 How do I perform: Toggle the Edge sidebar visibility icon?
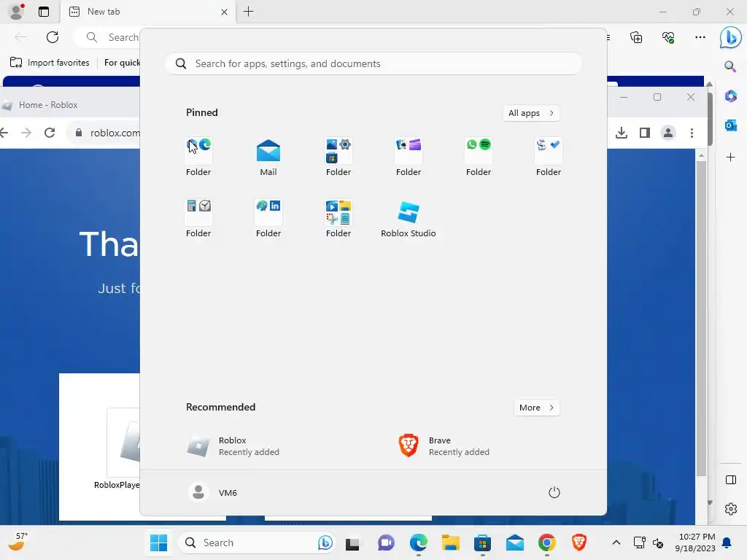[x=730, y=480]
